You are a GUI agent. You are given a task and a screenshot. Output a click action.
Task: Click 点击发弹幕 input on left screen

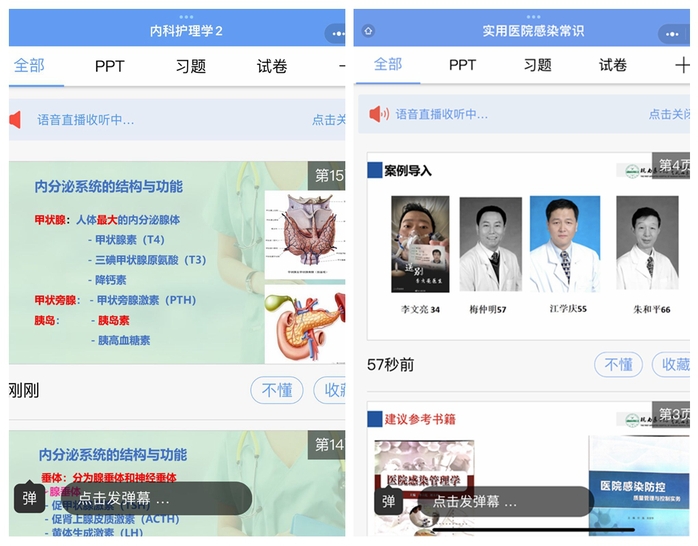click(156, 498)
